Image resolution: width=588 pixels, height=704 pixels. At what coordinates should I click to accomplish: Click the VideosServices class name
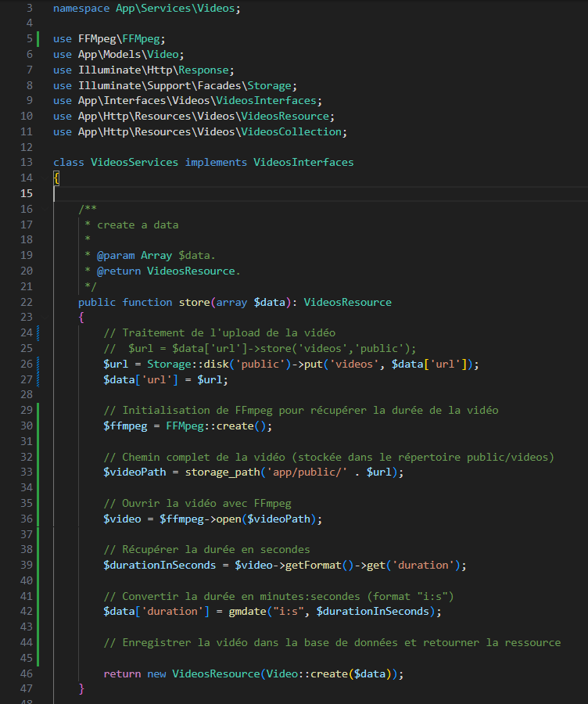pos(134,163)
